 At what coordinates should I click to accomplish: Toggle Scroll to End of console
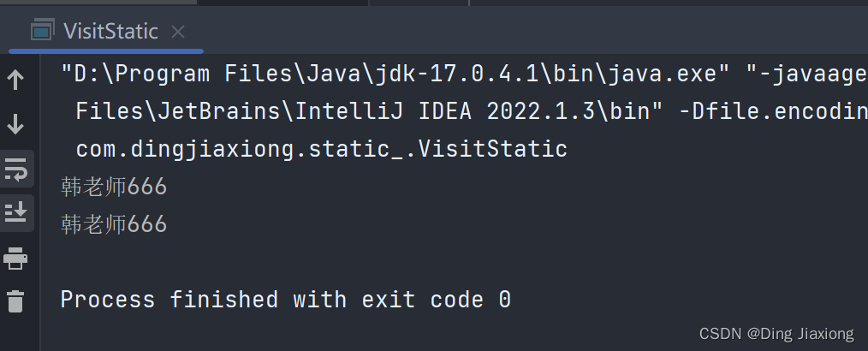point(15,211)
